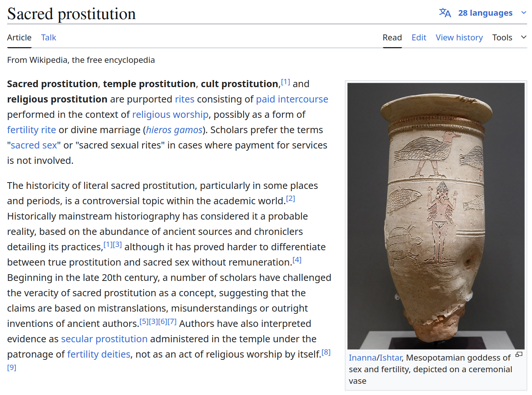Open the 'fertility deities' link
The height and width of the screenshot is (395, 532).
click(x=99, y=354)
